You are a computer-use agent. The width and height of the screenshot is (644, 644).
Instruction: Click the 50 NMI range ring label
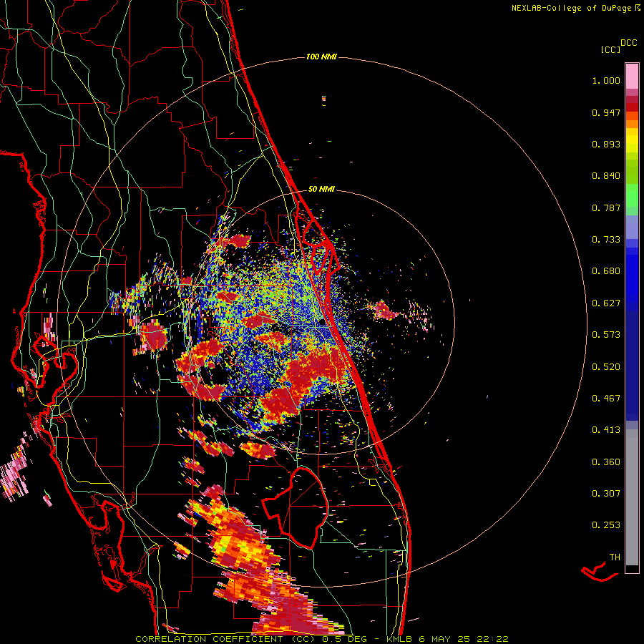click(x=321, y=189)
